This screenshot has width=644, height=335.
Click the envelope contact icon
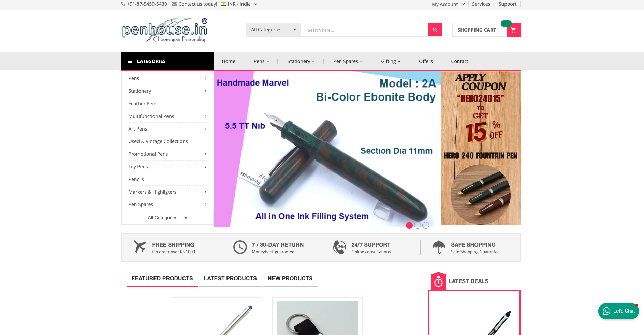pyautogui.click(x=174, y=4)
